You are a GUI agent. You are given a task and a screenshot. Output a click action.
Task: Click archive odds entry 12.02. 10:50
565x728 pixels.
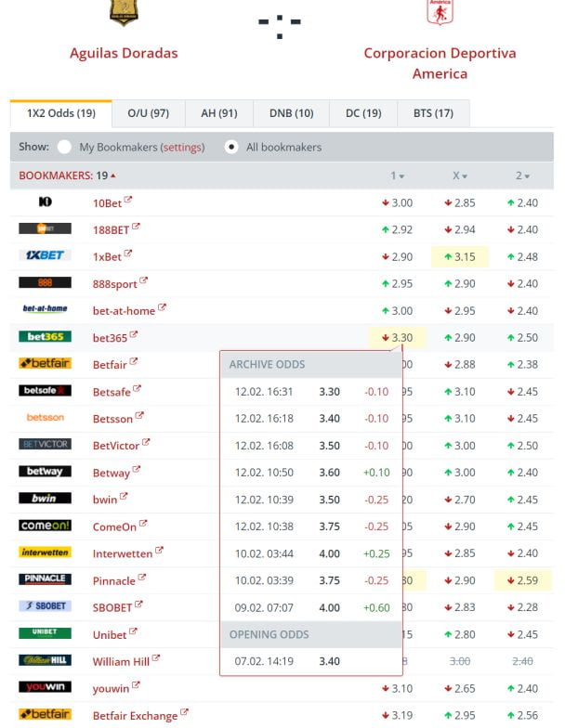click(310, 473)
